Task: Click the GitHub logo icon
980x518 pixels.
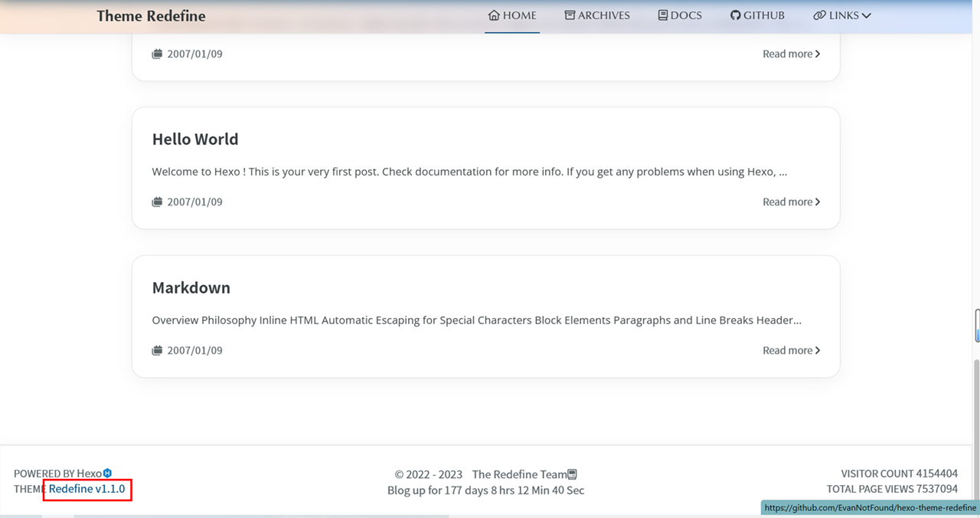Action: tap(735, 15)
